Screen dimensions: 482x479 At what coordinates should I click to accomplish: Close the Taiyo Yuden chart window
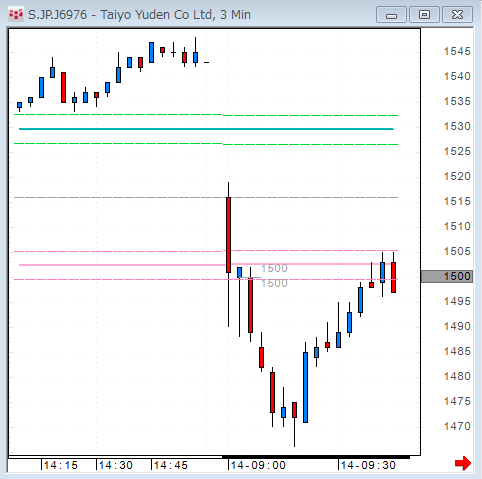[x=457, y=15]
